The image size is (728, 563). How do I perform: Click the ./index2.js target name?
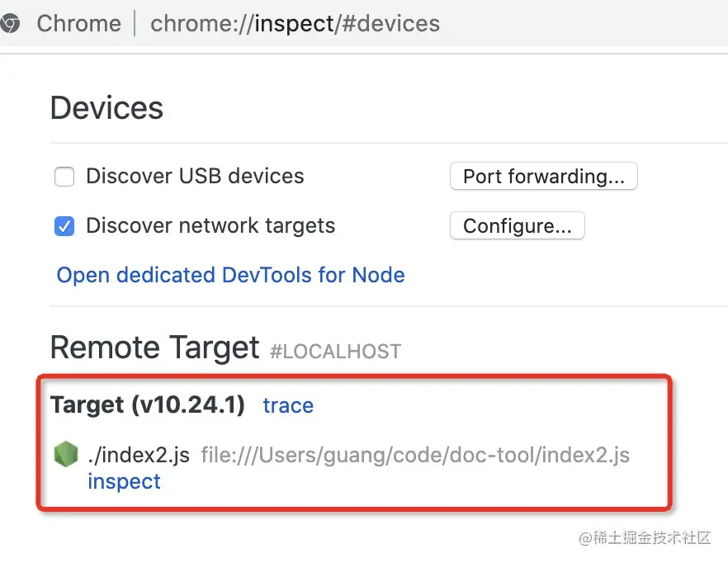click(139, 454)
